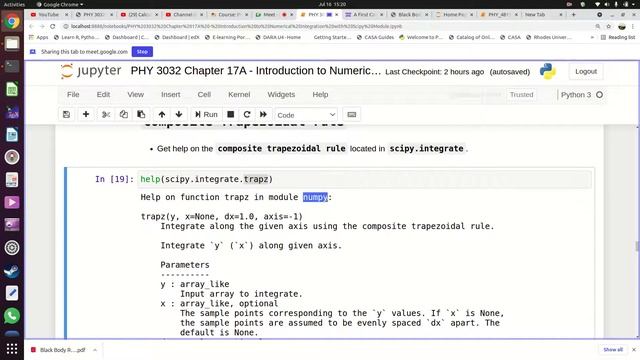This screenshot has height=360, width=640.
Task: Open the CASA Guides bookmark
Action: [375, 37]
